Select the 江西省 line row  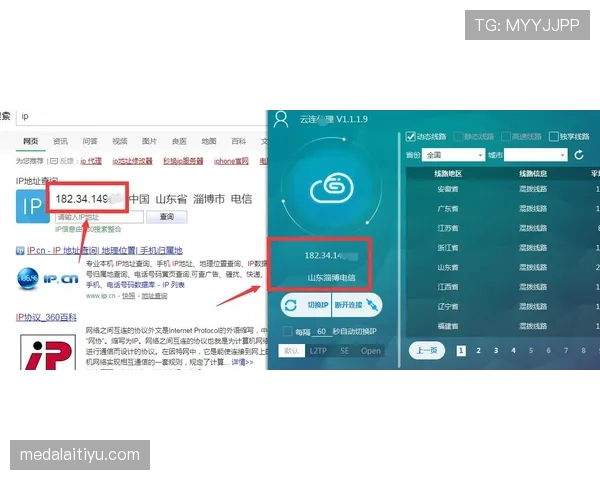503,287
